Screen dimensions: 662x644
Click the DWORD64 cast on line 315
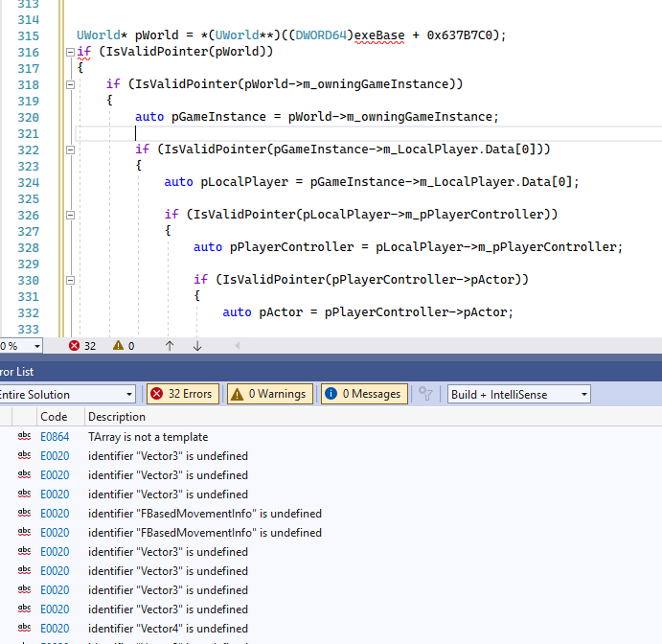tap(321, 35)
